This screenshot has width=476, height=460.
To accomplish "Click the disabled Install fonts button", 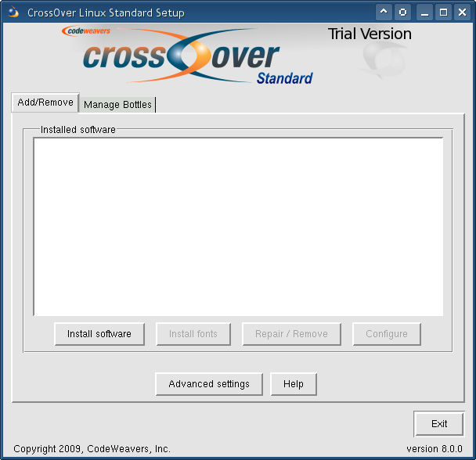I will [193, 334].
